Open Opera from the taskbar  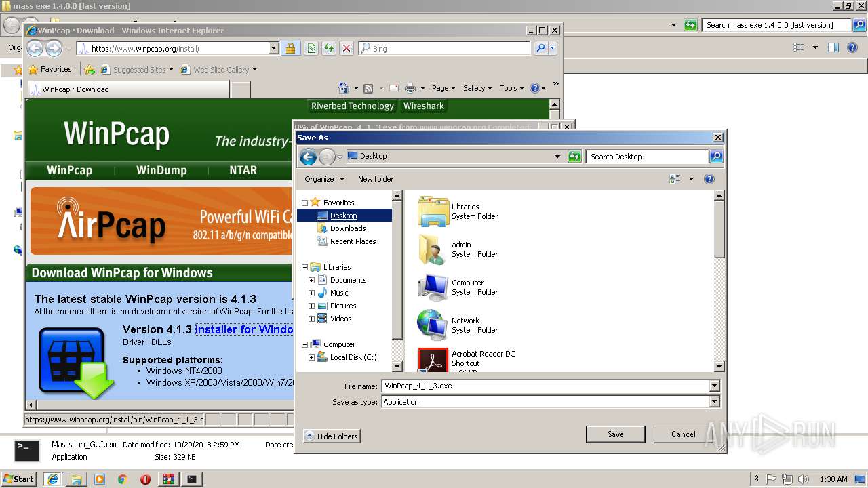point(145,479)
